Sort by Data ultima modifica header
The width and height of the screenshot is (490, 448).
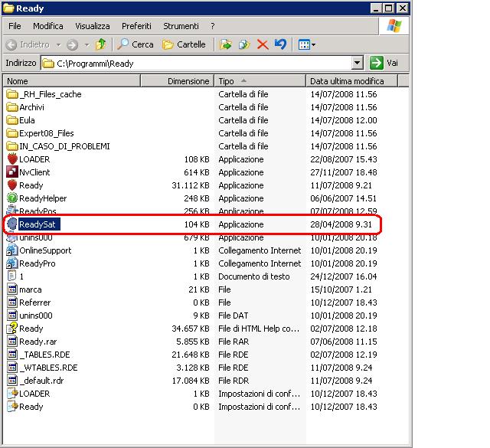[352, 81]
